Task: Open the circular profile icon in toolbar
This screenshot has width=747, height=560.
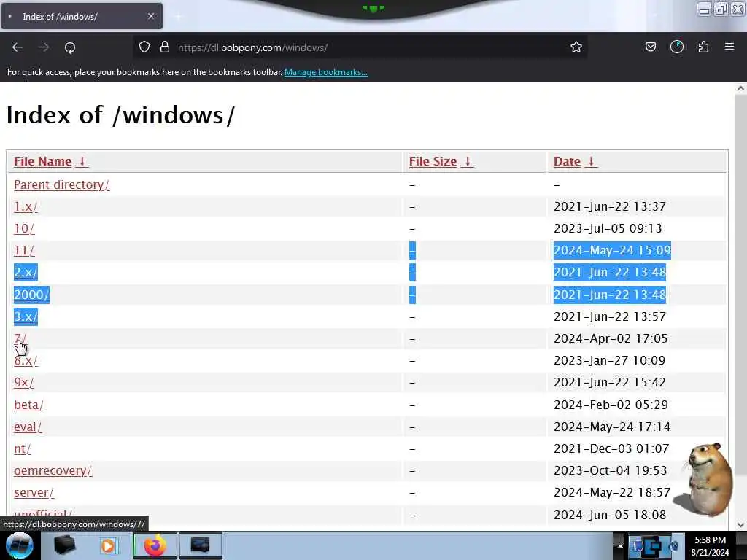Action: pyautogui.click(x=677, y=47)
